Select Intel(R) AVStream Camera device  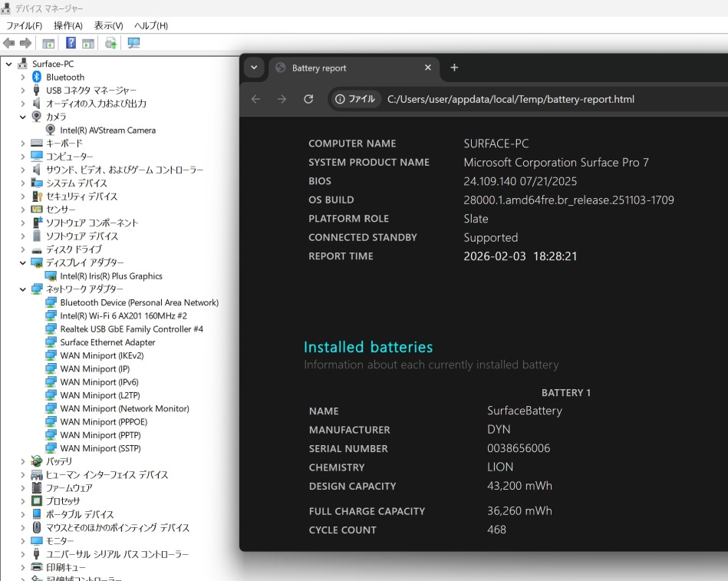(107, 130)
